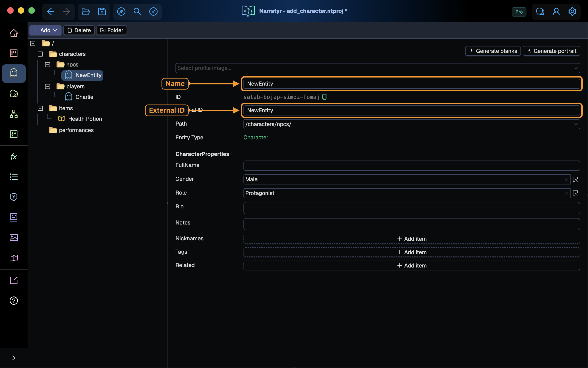The width and height of the screenshot is (588, 368).
Task: Open the yen shield sidebar icon
Action: point(14,197)
